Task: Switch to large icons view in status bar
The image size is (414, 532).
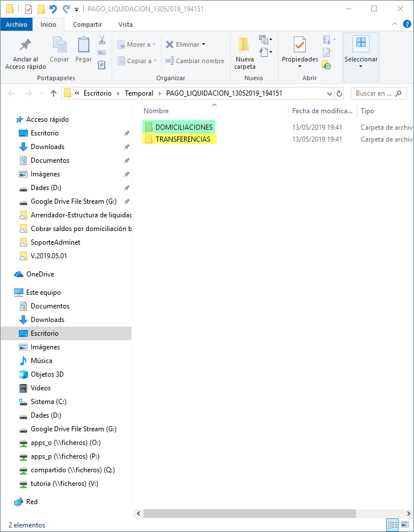Action: tap(404, 525)
